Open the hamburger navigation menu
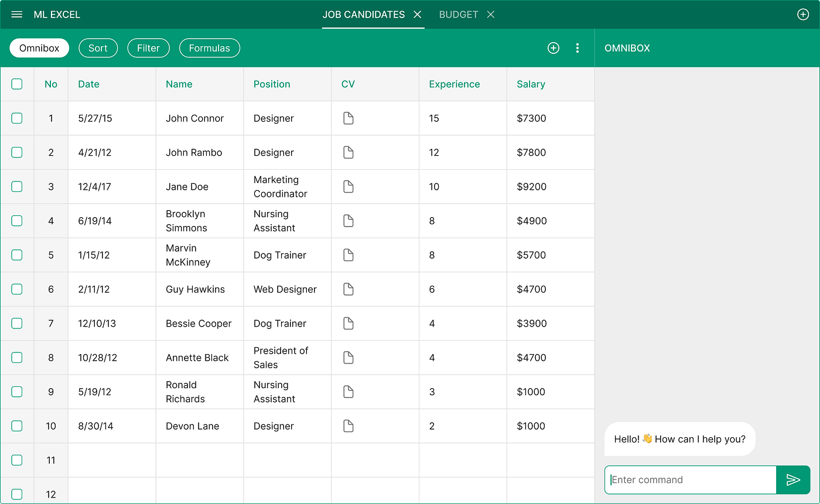Viewport: 820px width, 504px height. [16, 14]
